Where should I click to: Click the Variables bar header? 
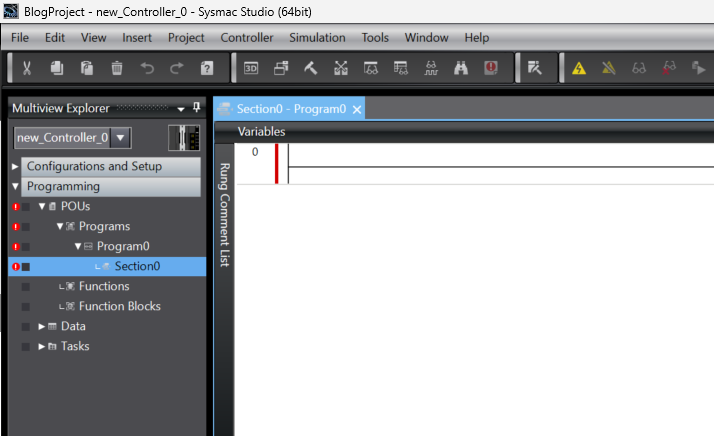[x=261, y=132]
